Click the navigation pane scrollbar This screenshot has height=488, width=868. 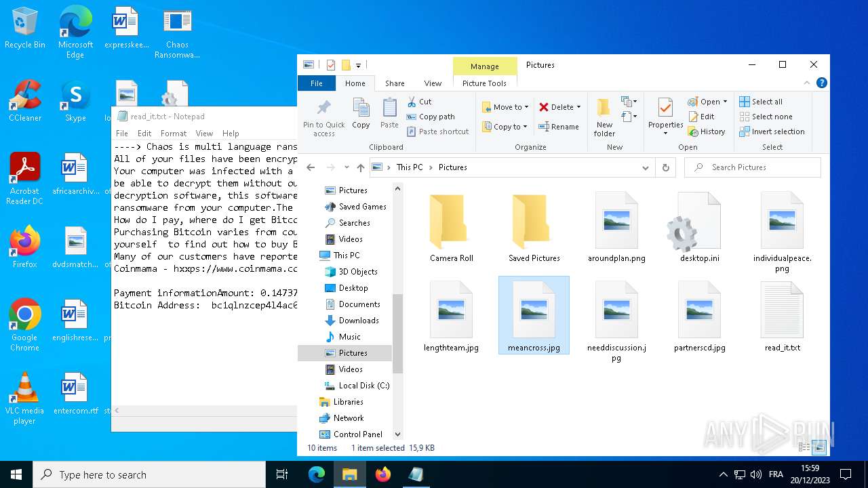pos(397,332)
